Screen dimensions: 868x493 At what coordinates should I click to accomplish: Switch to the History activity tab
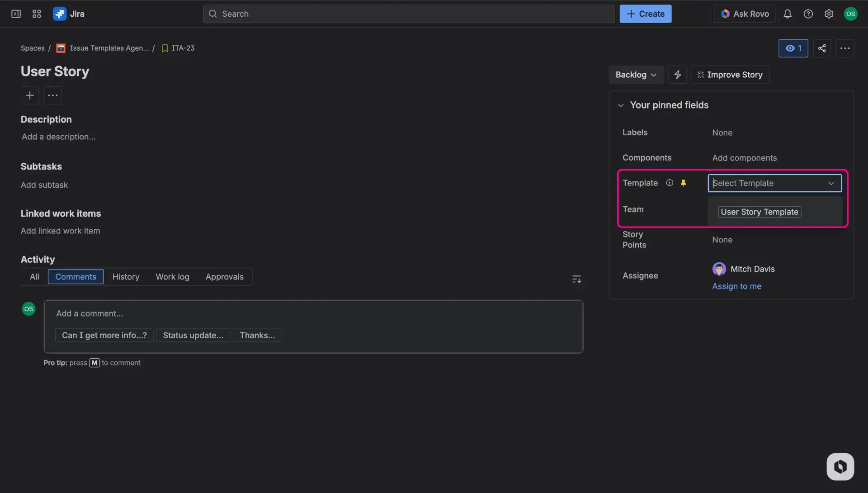[126, 277]
